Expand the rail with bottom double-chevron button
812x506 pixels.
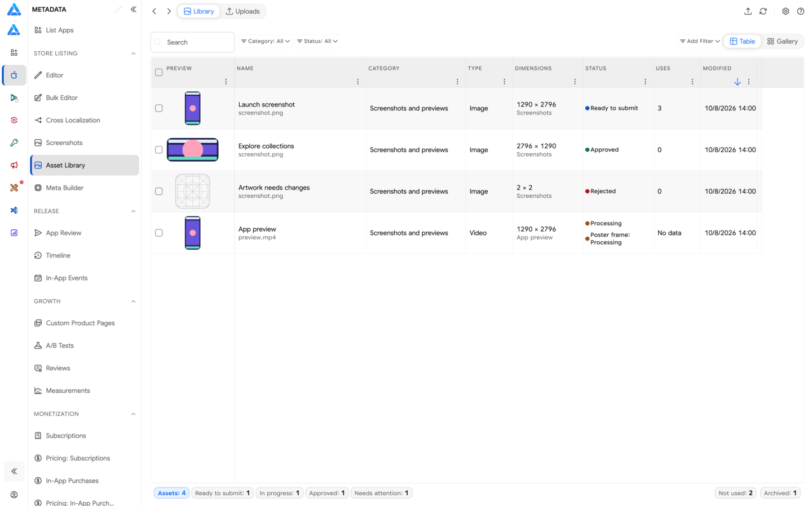14,471
